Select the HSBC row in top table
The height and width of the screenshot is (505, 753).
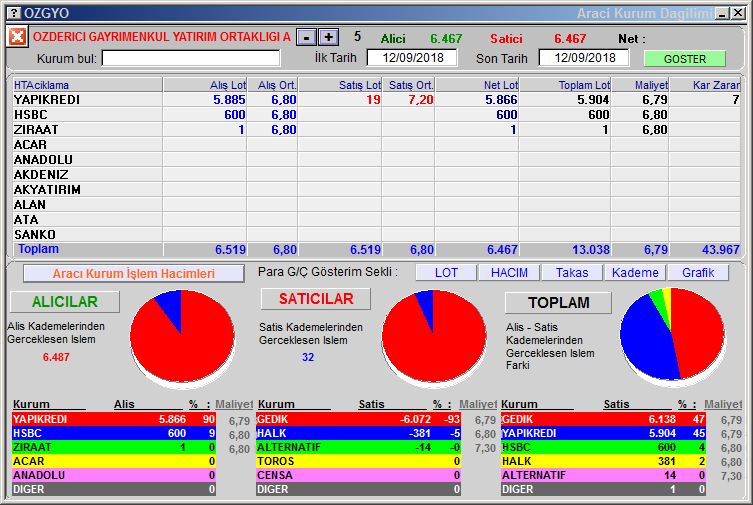point(376,115)
